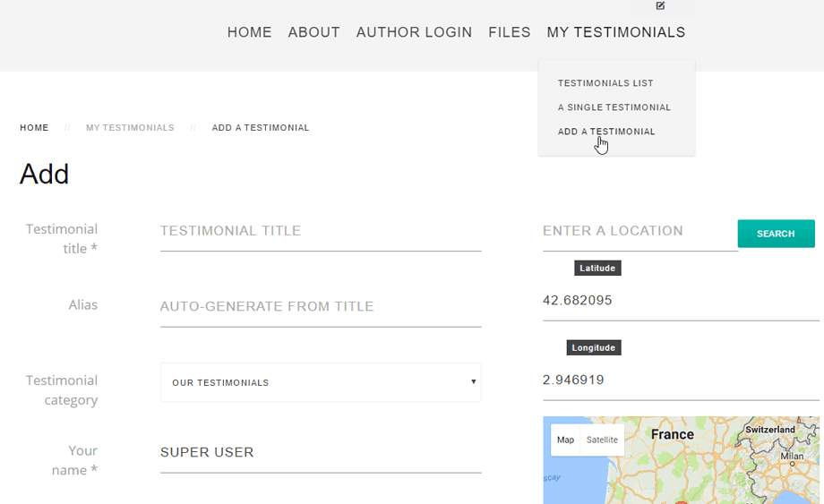Click the Enter a location field
824x504 pixels.
point(639,231)
